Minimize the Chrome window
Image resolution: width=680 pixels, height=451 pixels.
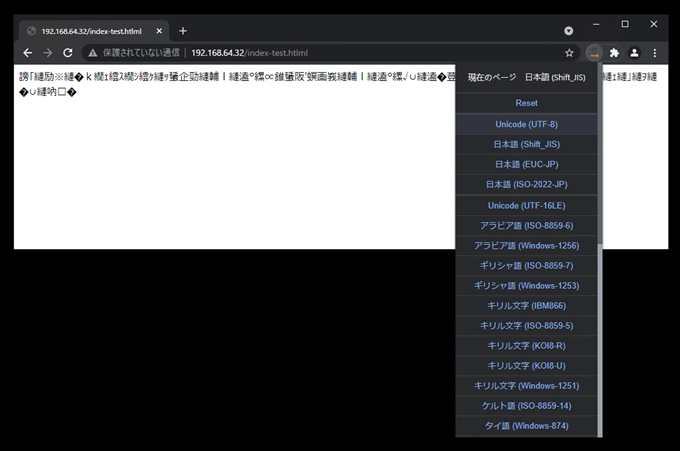(x=596, y=24)
